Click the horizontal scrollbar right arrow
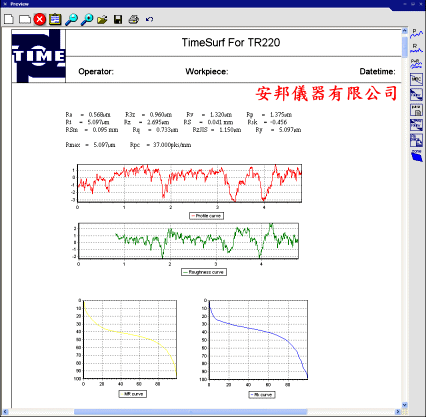This screenshot has height=417, width=426. [398, 412]
